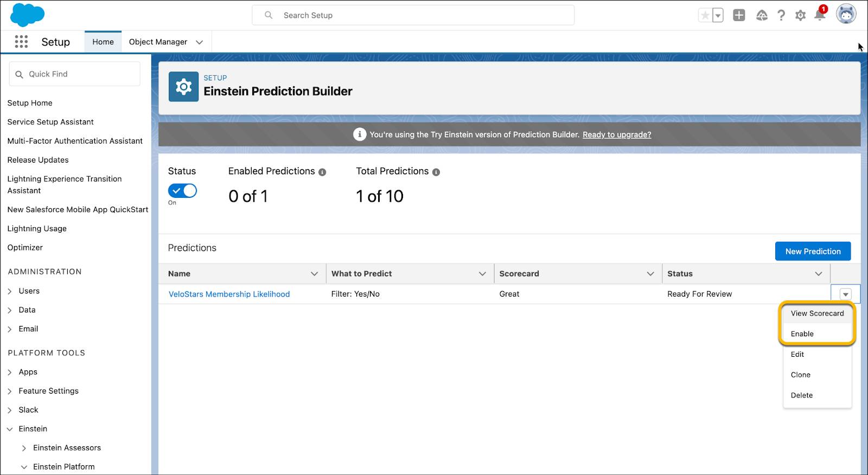Open the Status column menu chevron
This screenshot has width=868, height=475.
click(x=819, y=274)
